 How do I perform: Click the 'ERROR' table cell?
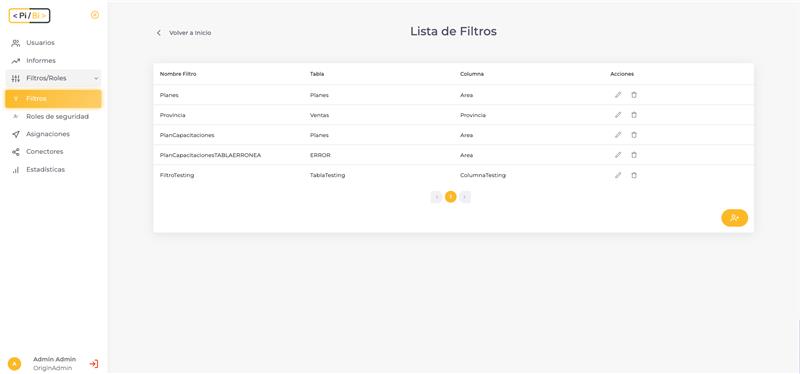pos(320,155)
